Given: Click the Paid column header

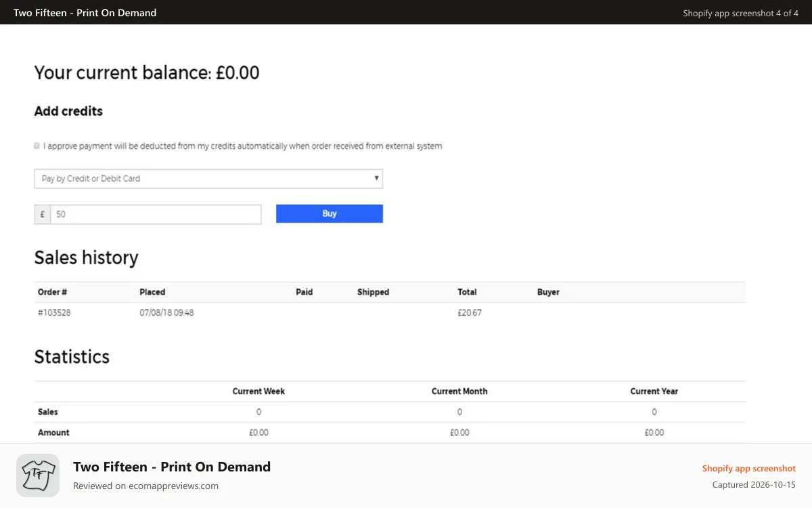Looking at the screenshot, I should coord(304,292).
